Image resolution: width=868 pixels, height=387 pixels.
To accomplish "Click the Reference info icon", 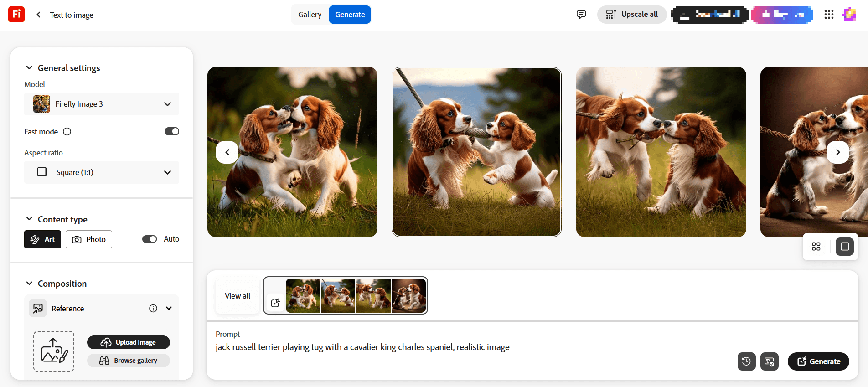I will [x=153, y=309].
